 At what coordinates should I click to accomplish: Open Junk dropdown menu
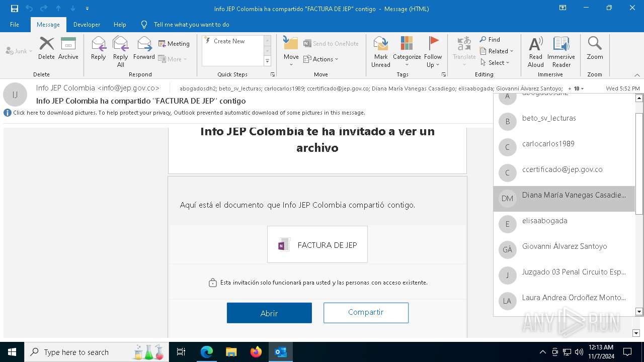pyautogui.click(x=19, y=51)
